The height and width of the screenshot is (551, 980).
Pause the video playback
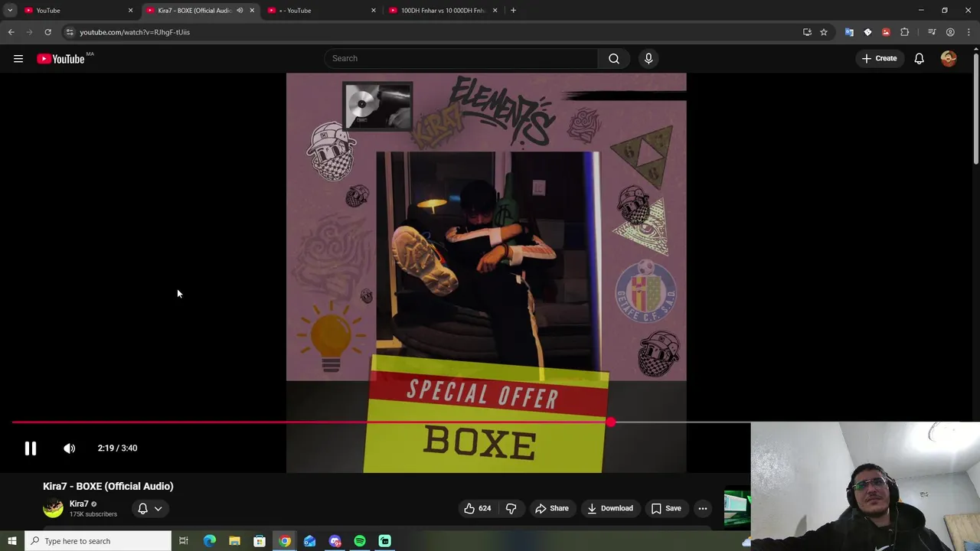31,448
